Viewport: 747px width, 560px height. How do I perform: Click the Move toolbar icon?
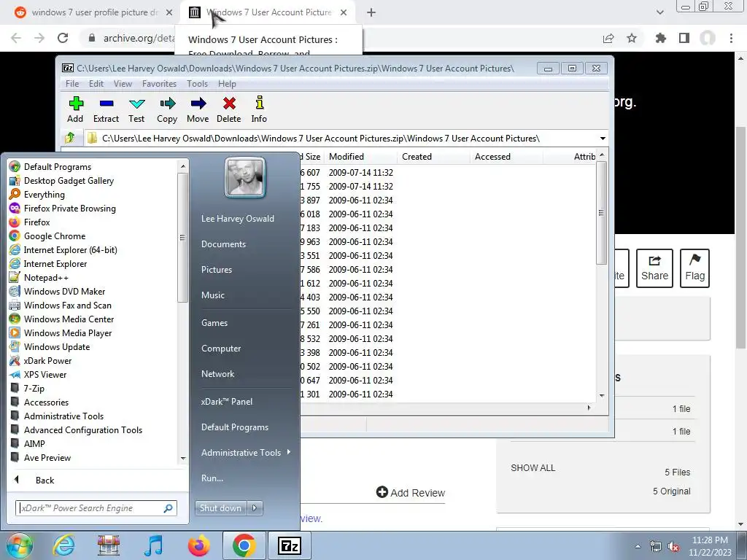[198, 109]
